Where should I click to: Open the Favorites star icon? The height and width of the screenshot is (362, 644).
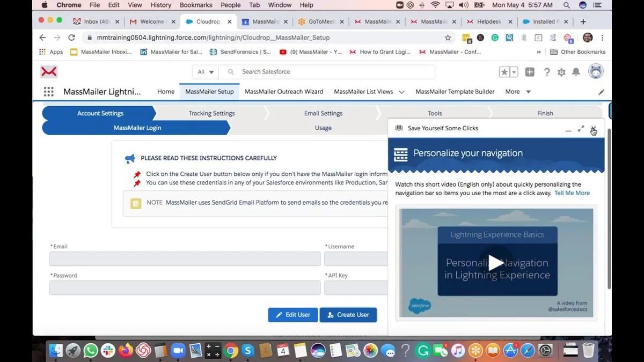point(504,72)
